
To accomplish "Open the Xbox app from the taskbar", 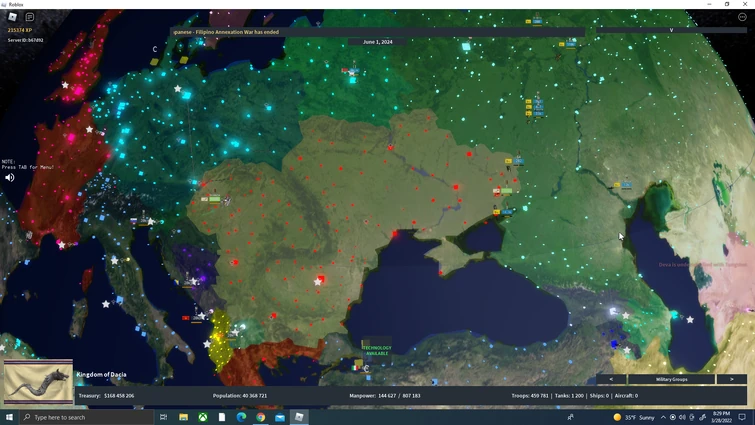I will tap(203, 417).
